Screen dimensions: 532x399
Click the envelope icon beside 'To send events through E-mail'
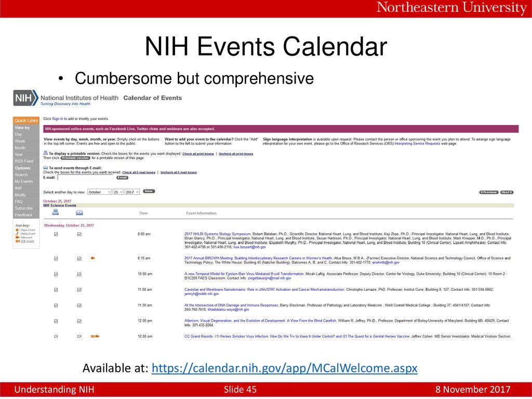tap(46, 168)
